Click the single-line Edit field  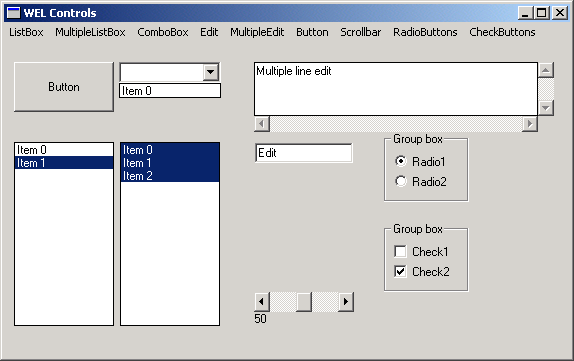303,153
